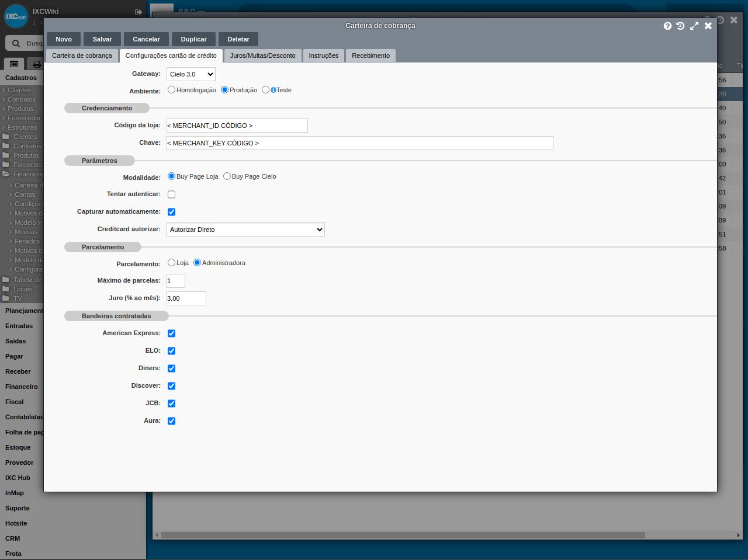This screenshot has width=748, height=560.
Task: Toggle the Discover checkbox
Action: 171,386
